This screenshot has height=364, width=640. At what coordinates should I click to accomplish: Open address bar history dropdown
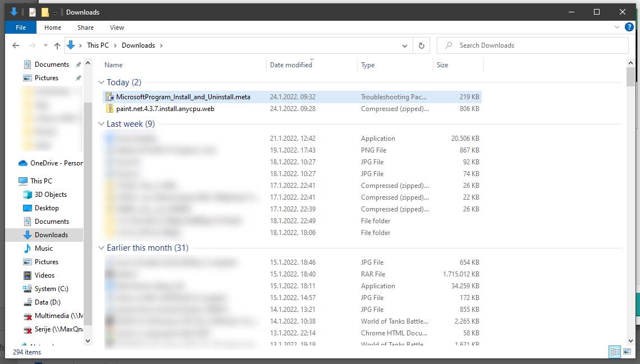pos(405,45)
